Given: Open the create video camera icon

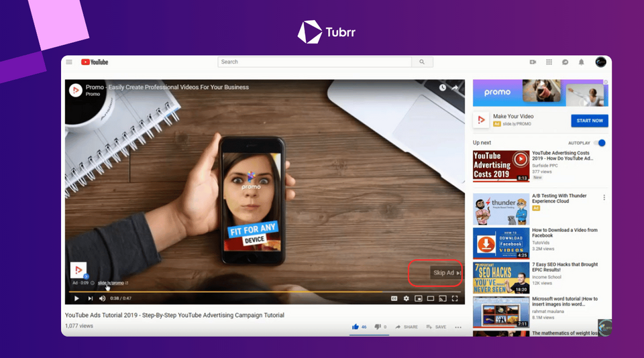Looking at the screenshot, I should [533, 62].
